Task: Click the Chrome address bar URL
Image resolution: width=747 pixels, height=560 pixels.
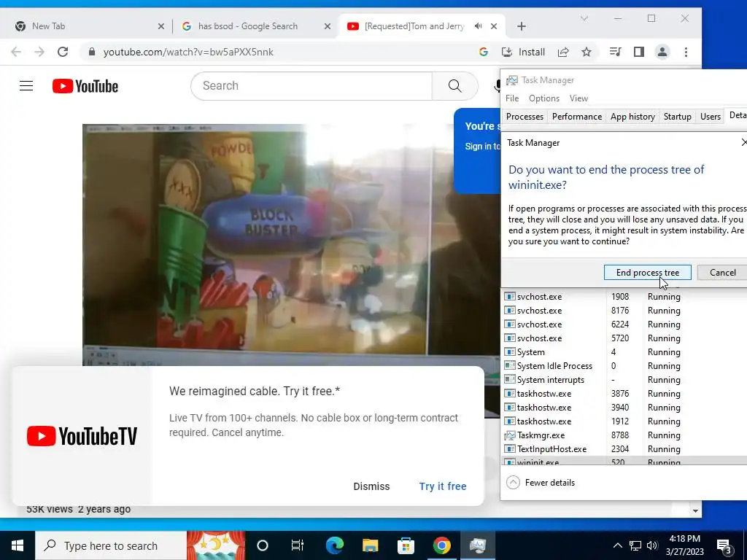Action: tap(188, 52)
